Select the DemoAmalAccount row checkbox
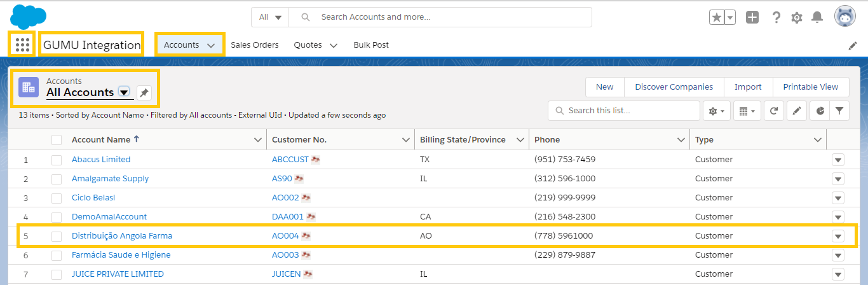 [57, 217]
